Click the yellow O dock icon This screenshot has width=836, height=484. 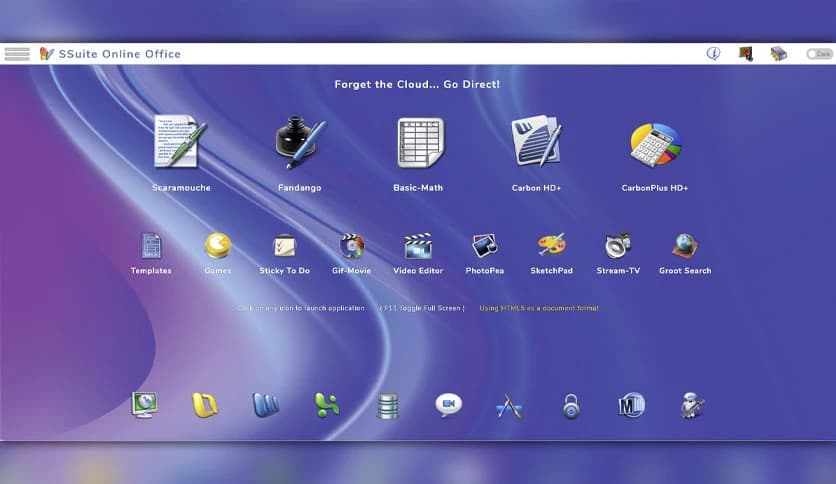click(x=205, y=406)
